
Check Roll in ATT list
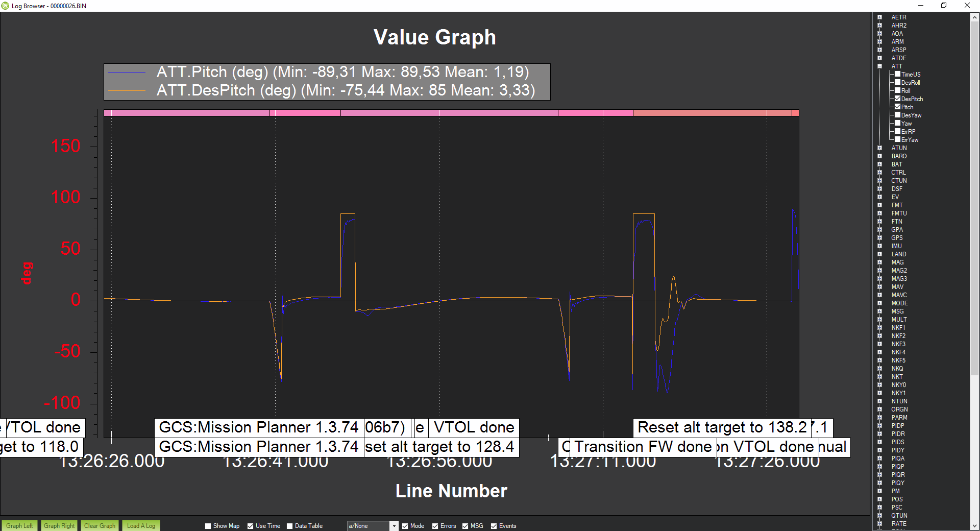(x=898, y=90)
